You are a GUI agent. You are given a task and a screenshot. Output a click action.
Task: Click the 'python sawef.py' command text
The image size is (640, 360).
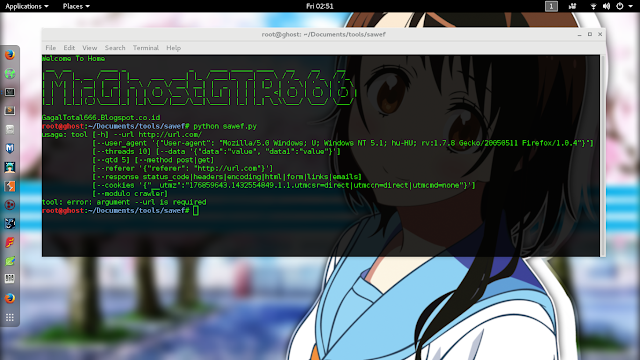[225, 126]
